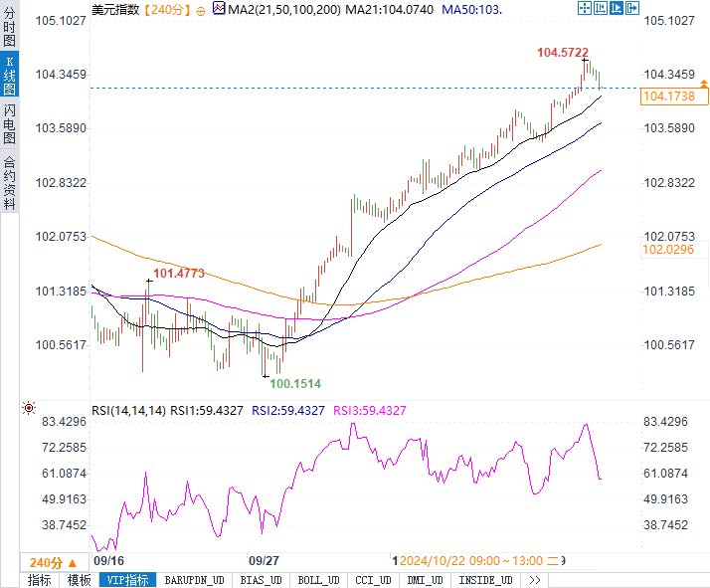This screenshot has height=588, width=710.
Task: Select the CCI_UD indicator tab
Action: click(x=373, y=580)
